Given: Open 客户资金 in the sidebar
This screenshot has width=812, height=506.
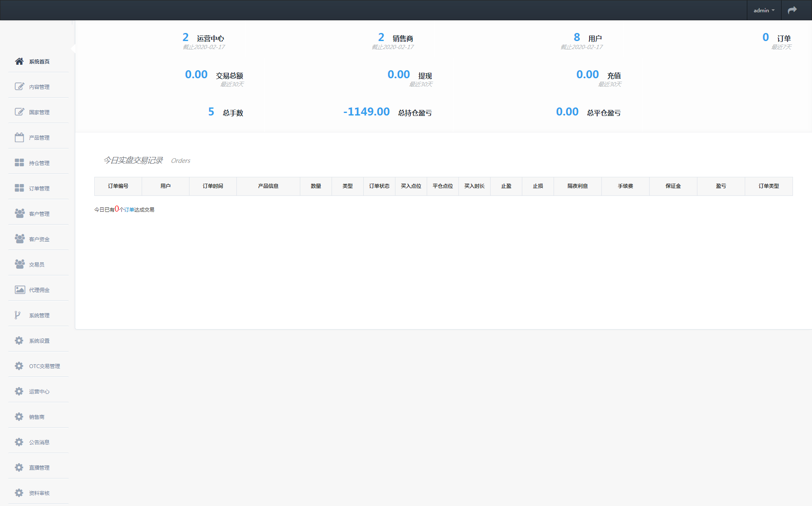Looking at the screenshot, I should coord(39,239).
